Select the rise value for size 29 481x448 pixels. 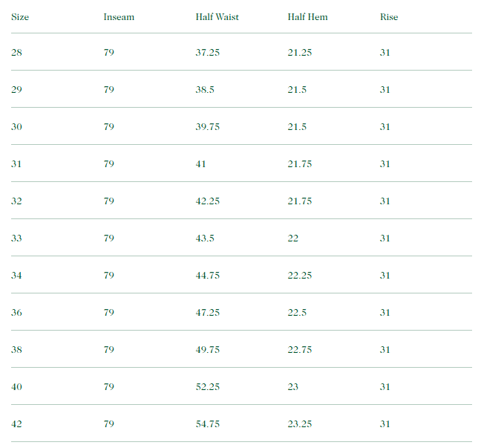pos(385,90)
